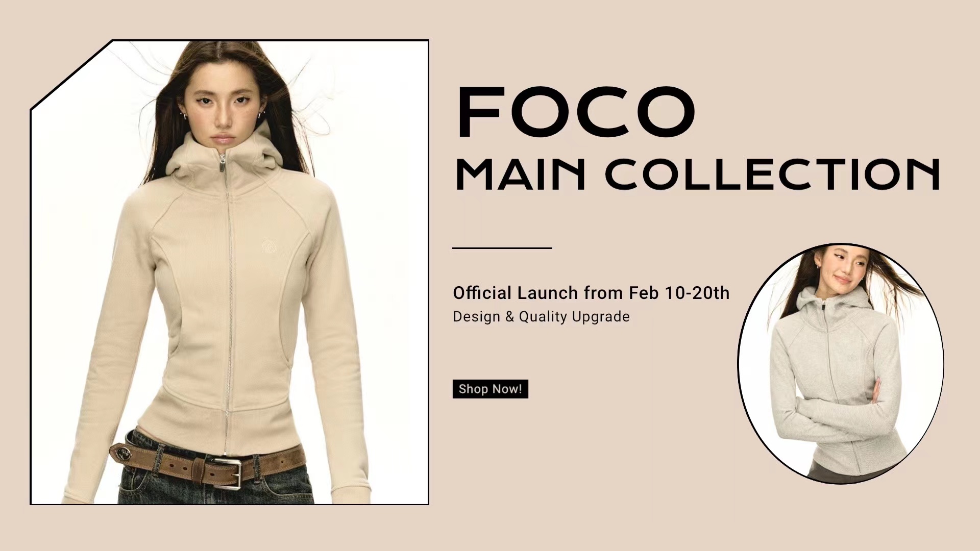Click the diagonal cut corner of the large photo frame

(71, 74)
